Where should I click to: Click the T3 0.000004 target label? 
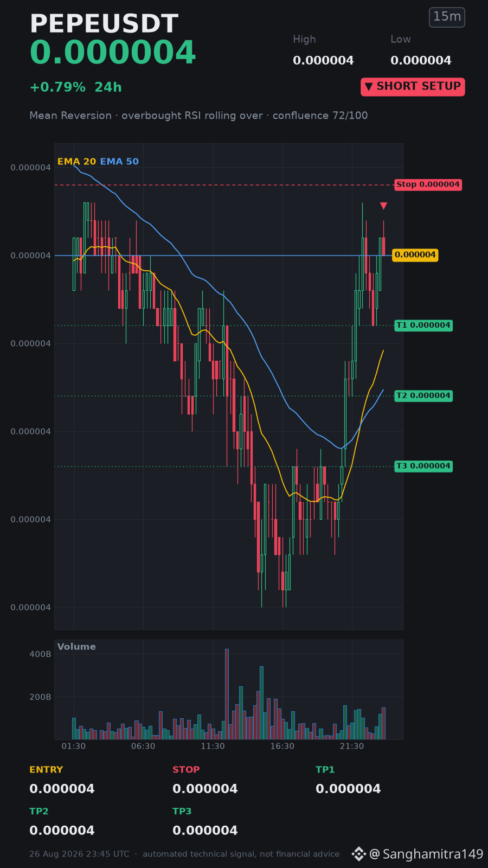click(x=423, y=466)
